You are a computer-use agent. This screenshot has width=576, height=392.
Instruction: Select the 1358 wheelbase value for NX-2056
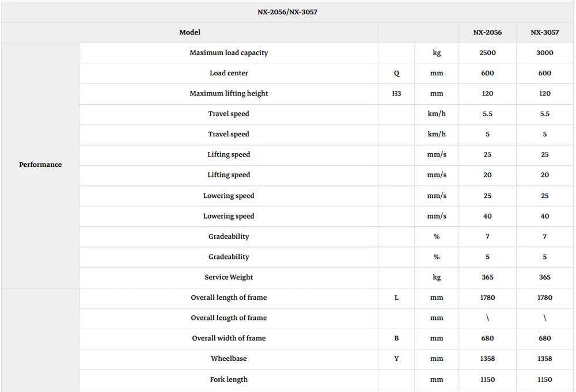pyautogui.click(x=487, y=359)
